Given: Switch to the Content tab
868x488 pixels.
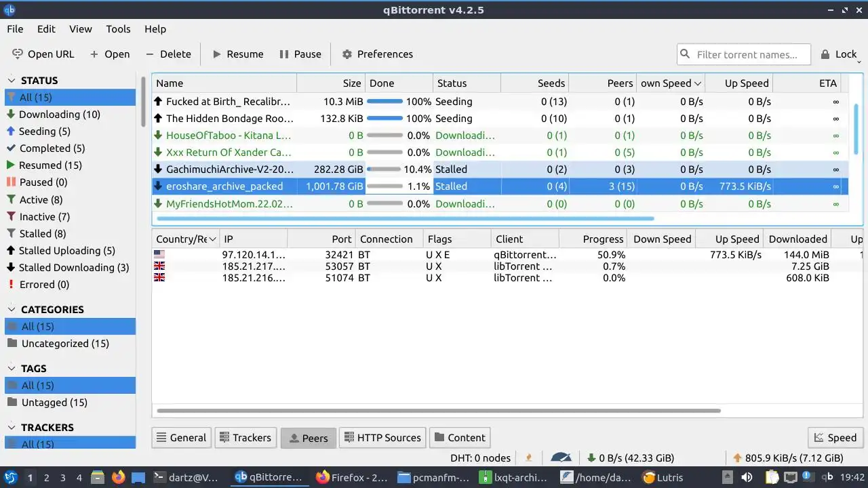Looking at the screenshot, I should [x=460, y=438].
